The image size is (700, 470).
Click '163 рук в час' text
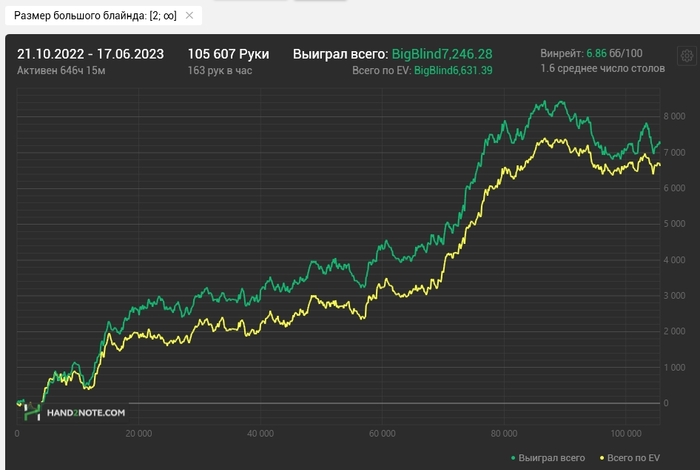220,71
